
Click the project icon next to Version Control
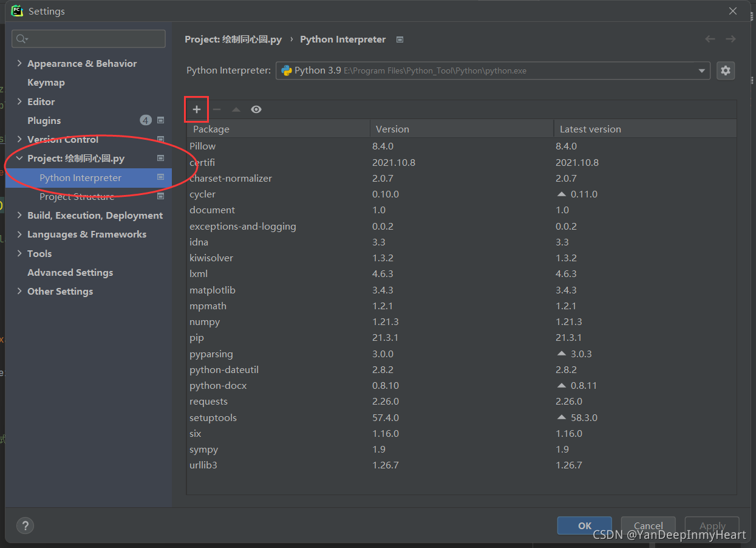tap(160, 139)
